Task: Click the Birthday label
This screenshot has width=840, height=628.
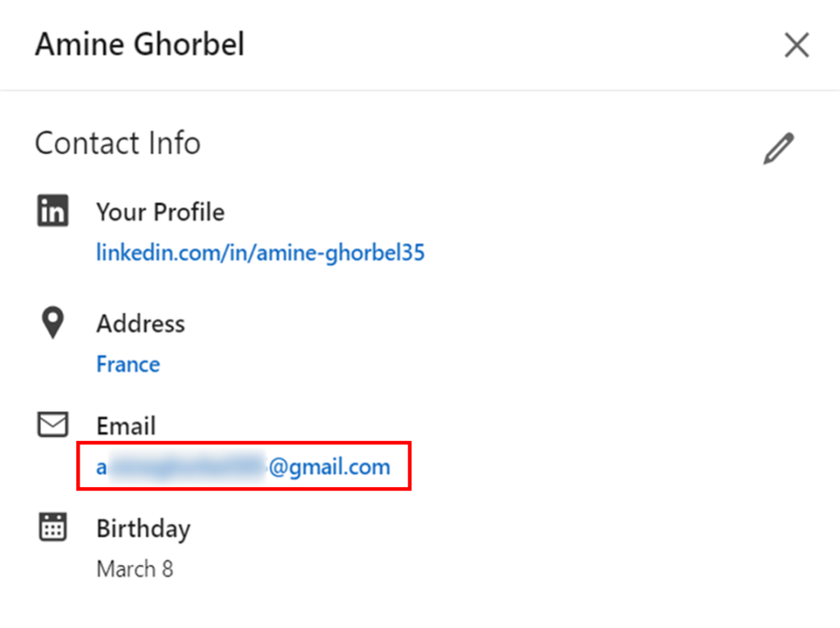Action: click(x=143, y=529)
